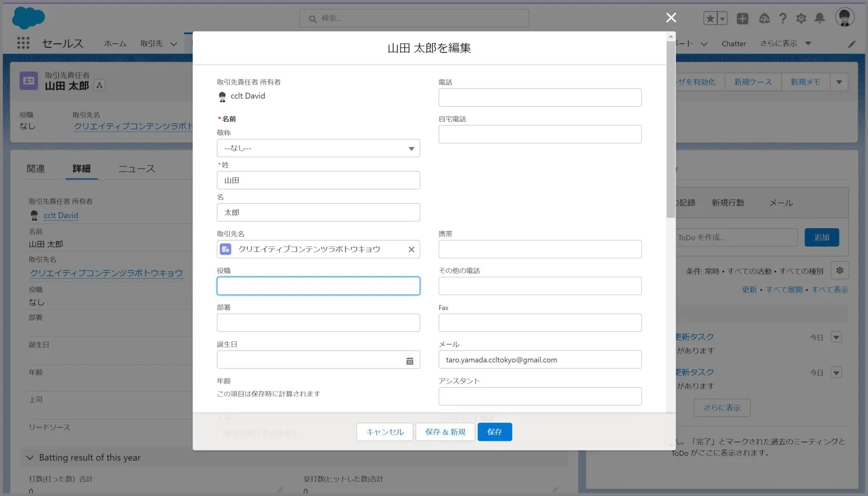The width and height of the screenshot is (868, 496).
Task: Click the help question mark icon
Action: pyautogui.click(x=783, y=19)
